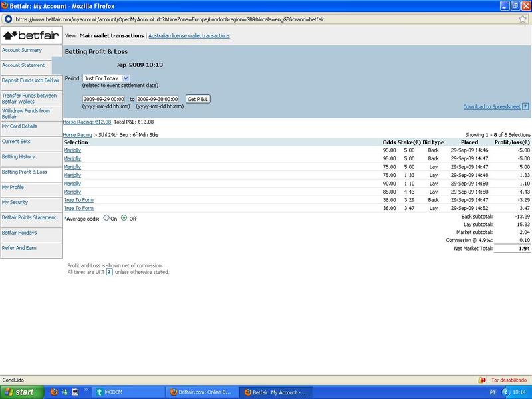The height and width of the screenshot is (399, 532).
Task: Open help icon beside Download to Spreadsheet
Action: (525, 106)
